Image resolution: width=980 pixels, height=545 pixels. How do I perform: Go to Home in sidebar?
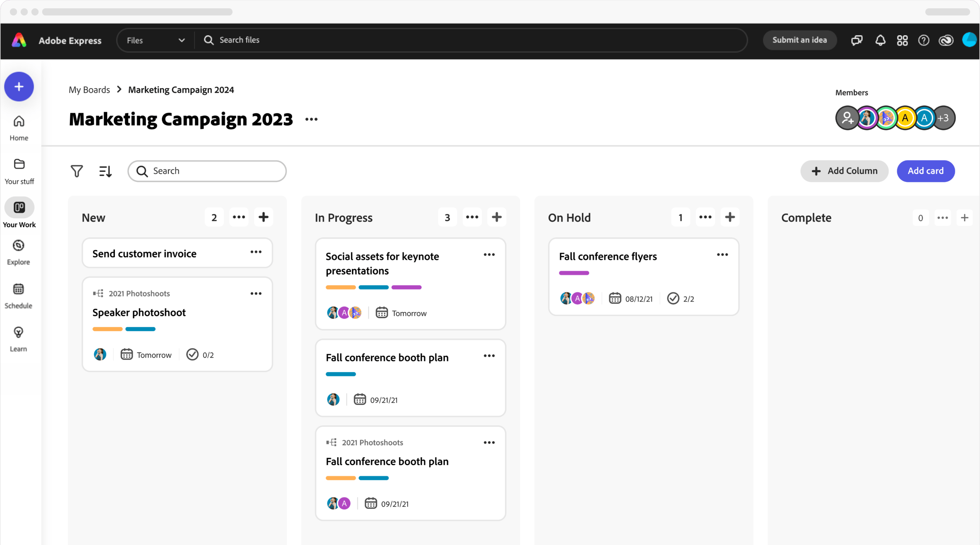[x=19, y=129]
